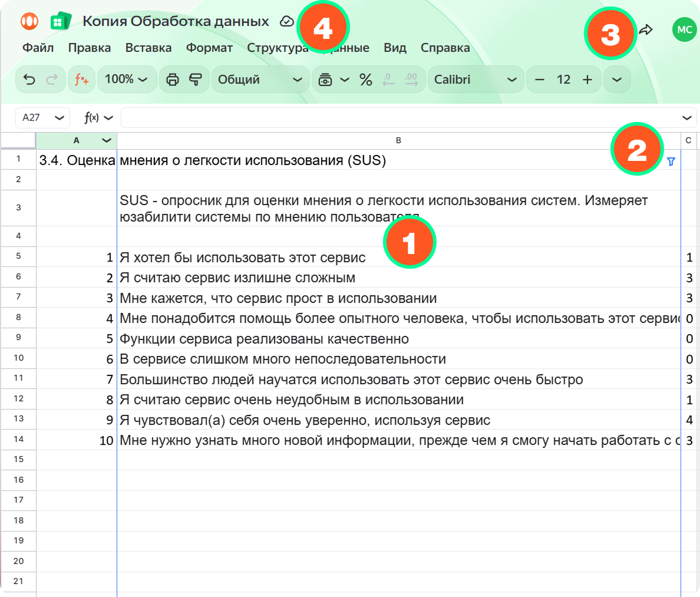Image resolution: width=700 pixels, height=597 pixels.
Task: Click the MC user avatar
Action: click(684, 29)
